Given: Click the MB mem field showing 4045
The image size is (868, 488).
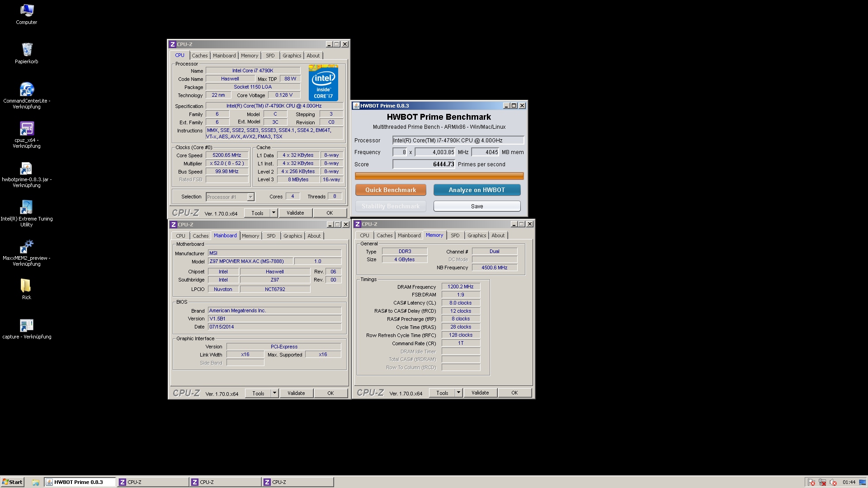Looking at the screenshot, I should pyautogui.click(x=486, y=152).
